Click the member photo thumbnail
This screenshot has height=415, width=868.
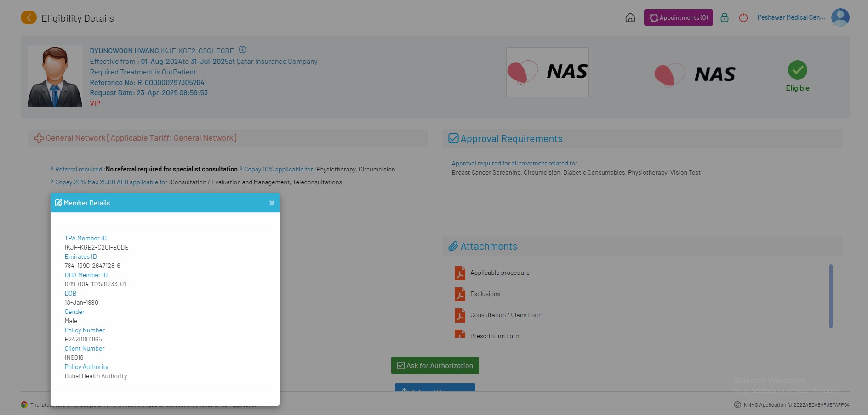[x=55, y=76]
